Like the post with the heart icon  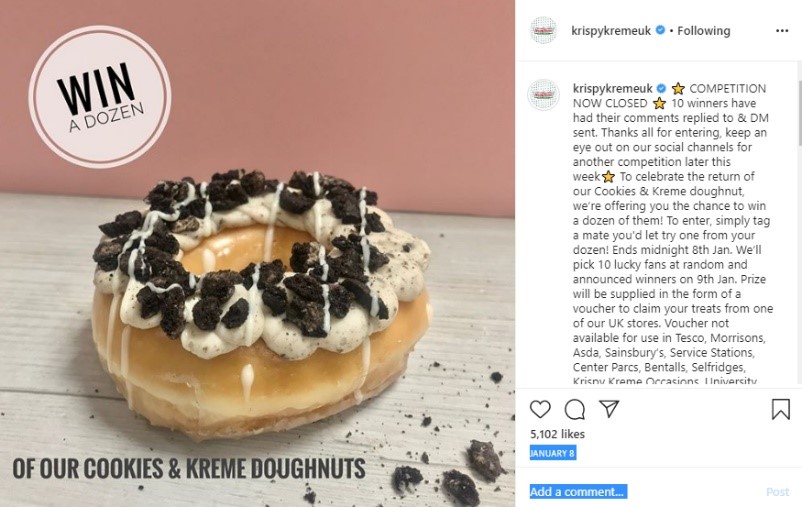tap(540, 409)
